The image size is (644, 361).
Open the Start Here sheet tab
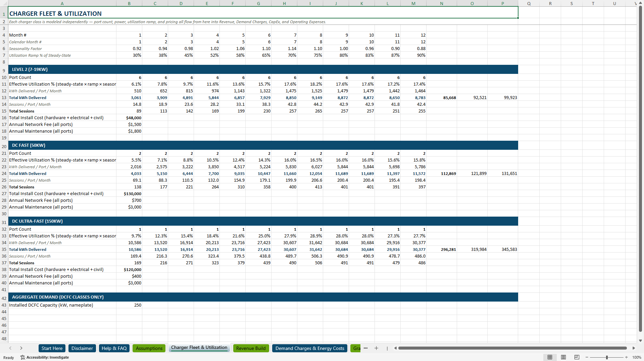click(52, 348)
